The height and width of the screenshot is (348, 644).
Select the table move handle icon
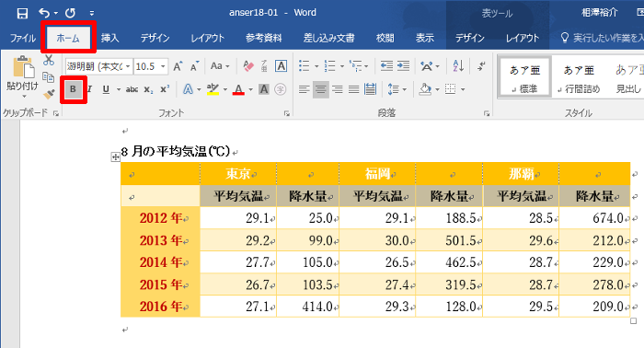pos(115,157)
